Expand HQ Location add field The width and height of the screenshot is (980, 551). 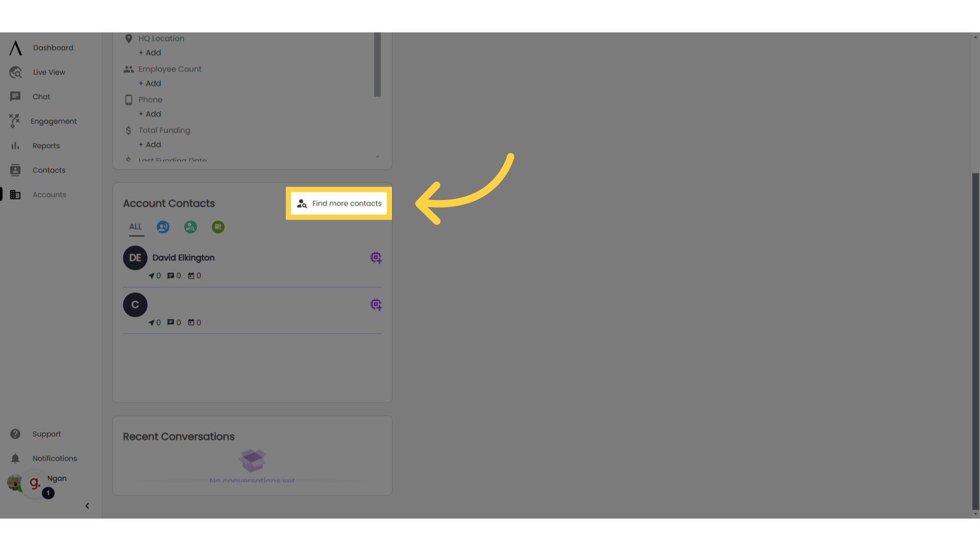150,53
